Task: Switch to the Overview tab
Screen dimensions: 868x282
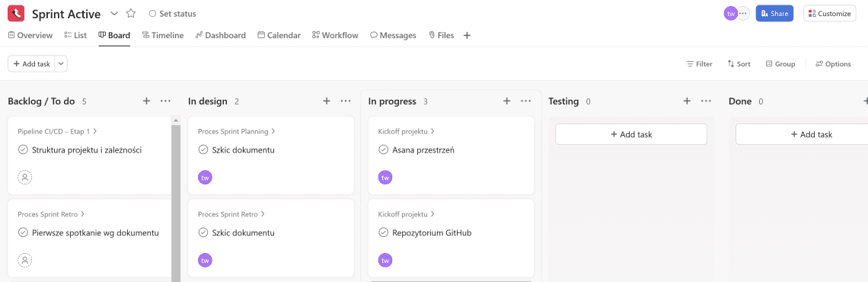Action: pyautogui.click(x=30, y=36)
